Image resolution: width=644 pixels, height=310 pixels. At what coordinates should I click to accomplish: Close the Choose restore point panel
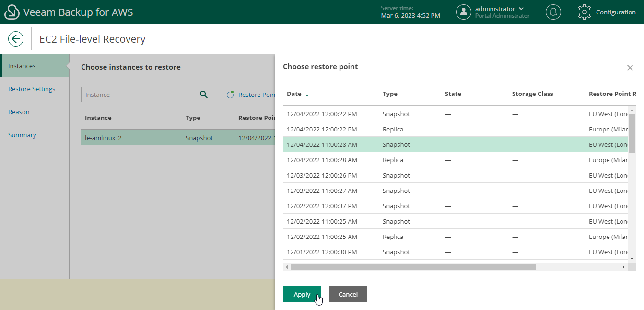coord(630,67)
